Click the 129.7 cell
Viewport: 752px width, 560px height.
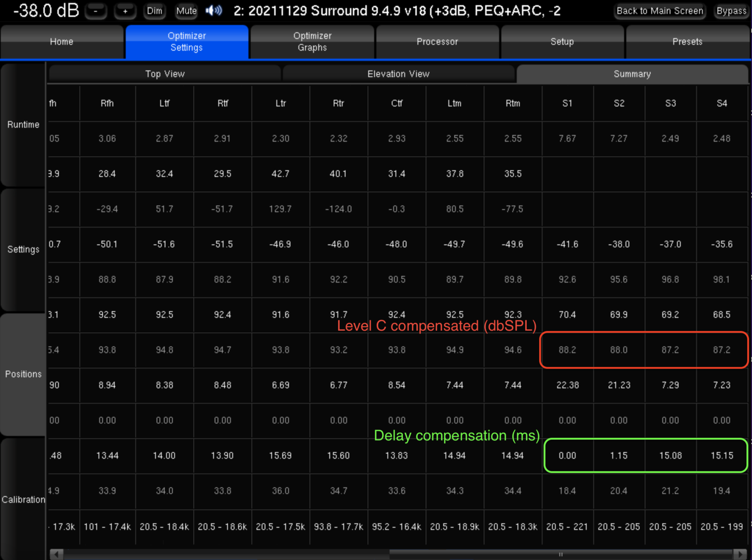tap(281, 209)
